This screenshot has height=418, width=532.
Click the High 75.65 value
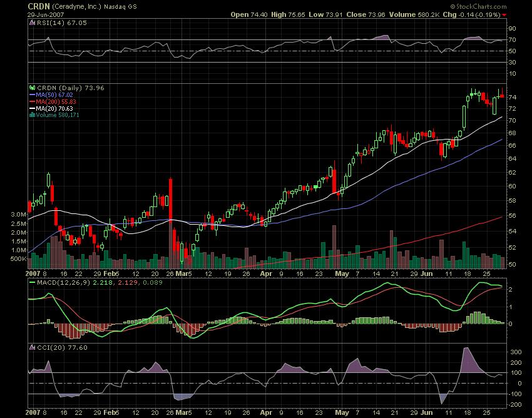tap(288, 14)
